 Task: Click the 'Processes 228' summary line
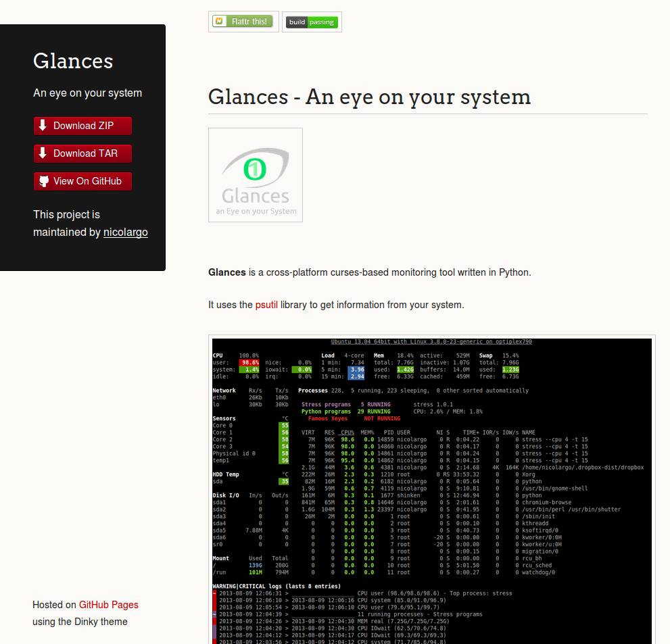point(413,391)
